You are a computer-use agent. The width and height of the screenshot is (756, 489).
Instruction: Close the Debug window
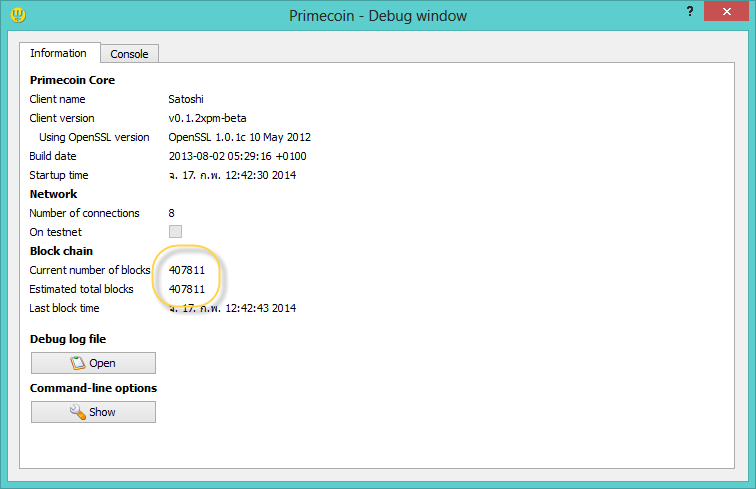tap(729, 11)
